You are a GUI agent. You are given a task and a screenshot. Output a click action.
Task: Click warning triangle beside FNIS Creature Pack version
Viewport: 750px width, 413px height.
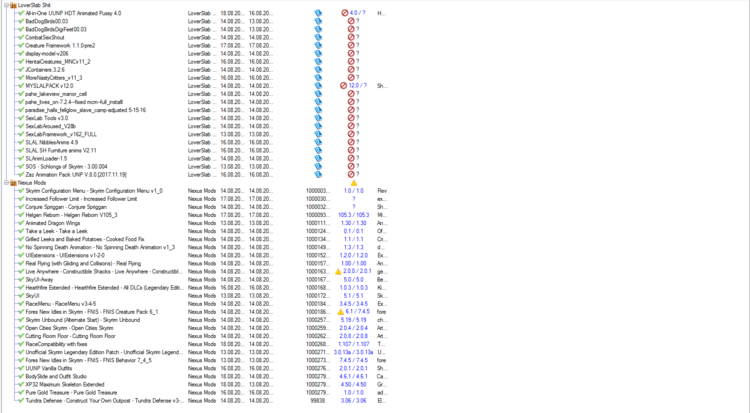341,312
